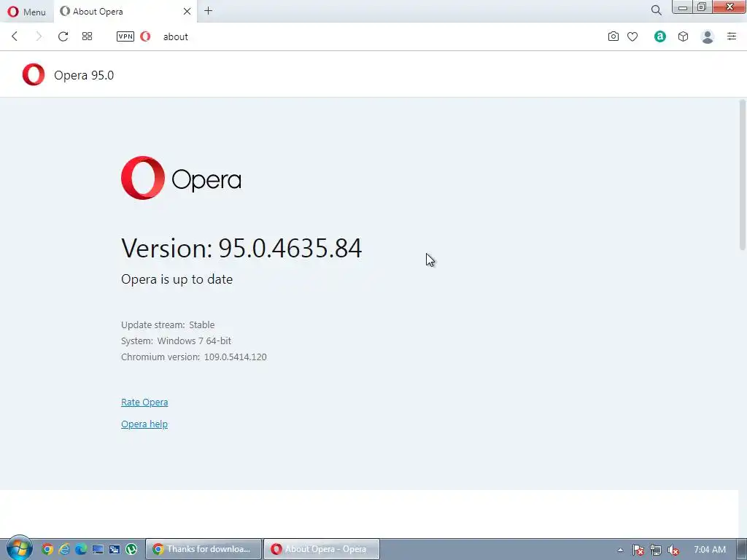Open the Opera account profile icon
Screen dimensions: 747x560
click(x=708, y=36)
